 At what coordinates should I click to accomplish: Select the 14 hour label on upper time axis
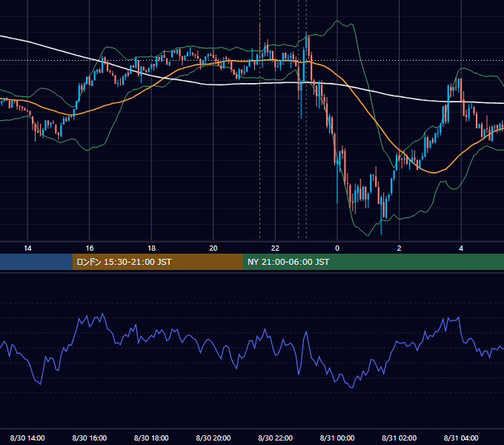click(x=27, y=248)
